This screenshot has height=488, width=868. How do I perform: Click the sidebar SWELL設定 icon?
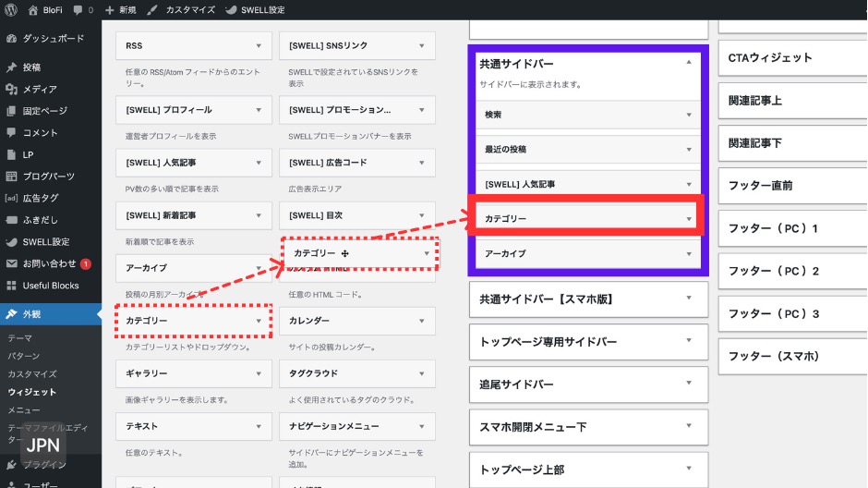(x=11, y=241)
